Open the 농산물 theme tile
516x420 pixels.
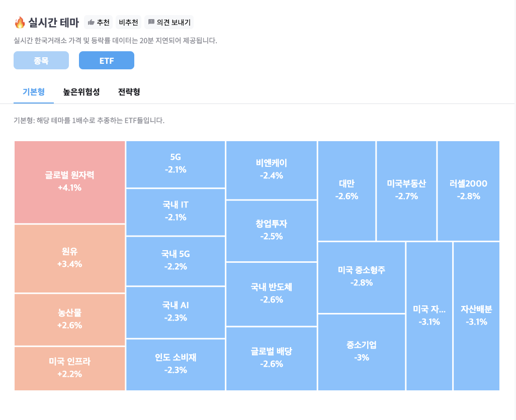pyautogui.click(x=69, y=319)
